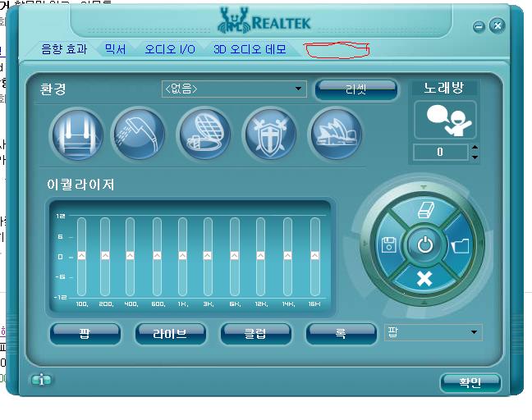Screen dimensions: 532x420
Task: Save equalizer preset with floppy disk icon
Action: (389, 244)
